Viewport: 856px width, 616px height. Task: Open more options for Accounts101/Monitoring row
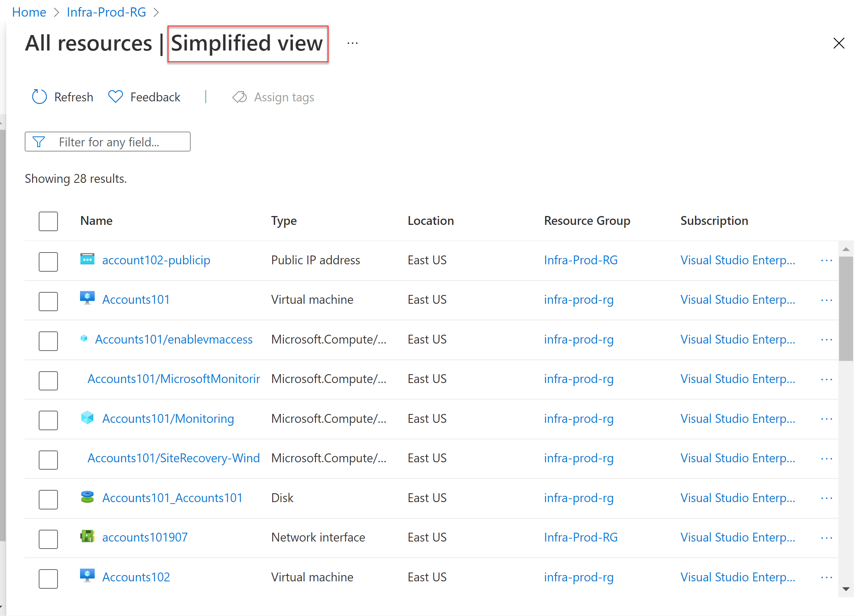[x=826, y=419]
